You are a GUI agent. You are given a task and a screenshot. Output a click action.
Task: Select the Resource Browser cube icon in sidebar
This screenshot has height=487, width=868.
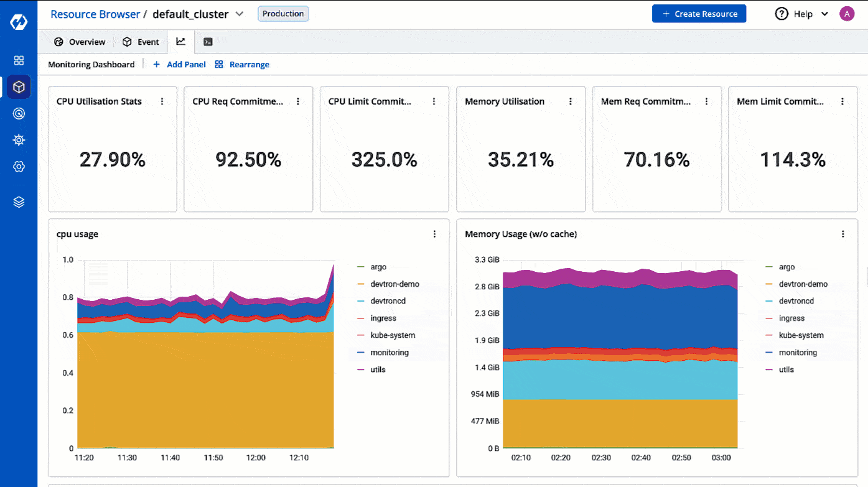pos(19,87)
